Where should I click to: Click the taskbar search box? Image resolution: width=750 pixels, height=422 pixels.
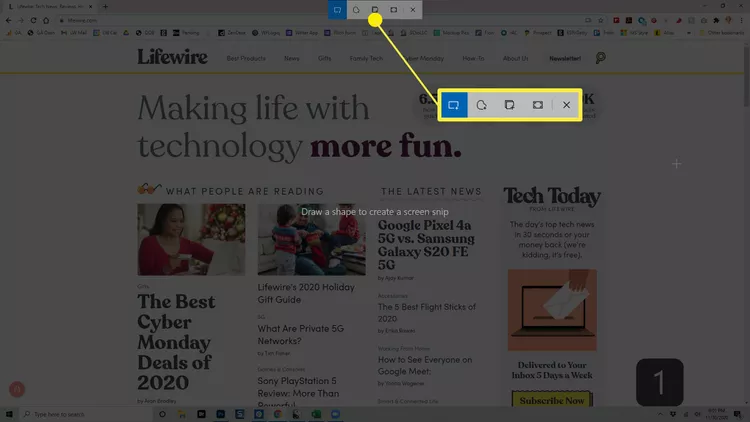point(86,414)
